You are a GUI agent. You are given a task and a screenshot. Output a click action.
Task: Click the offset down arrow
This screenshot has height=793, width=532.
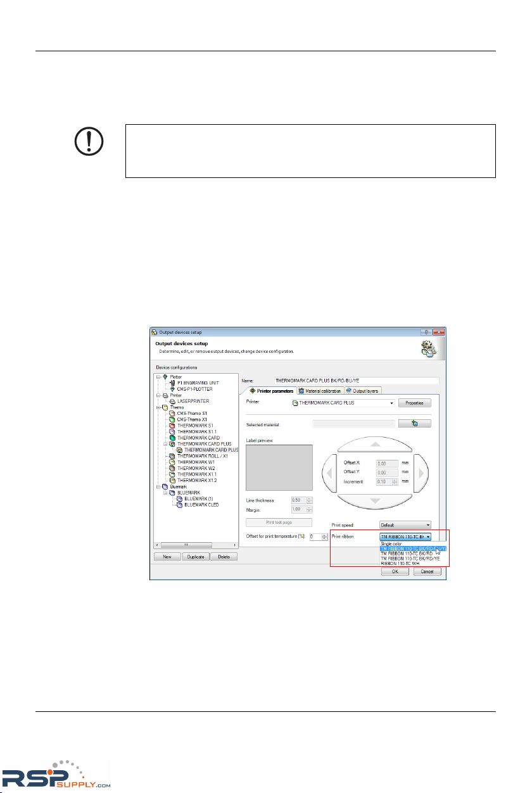376,501
